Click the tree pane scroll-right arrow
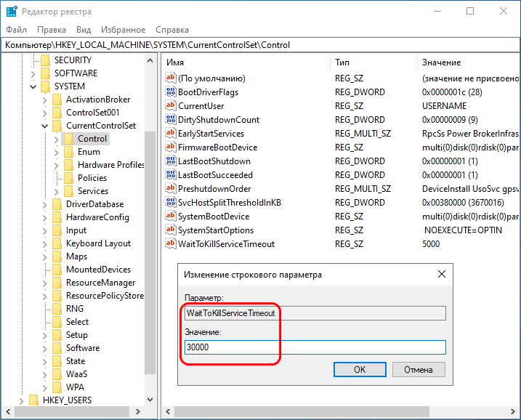This screenshot has width=521, height=420. [138, 412]
